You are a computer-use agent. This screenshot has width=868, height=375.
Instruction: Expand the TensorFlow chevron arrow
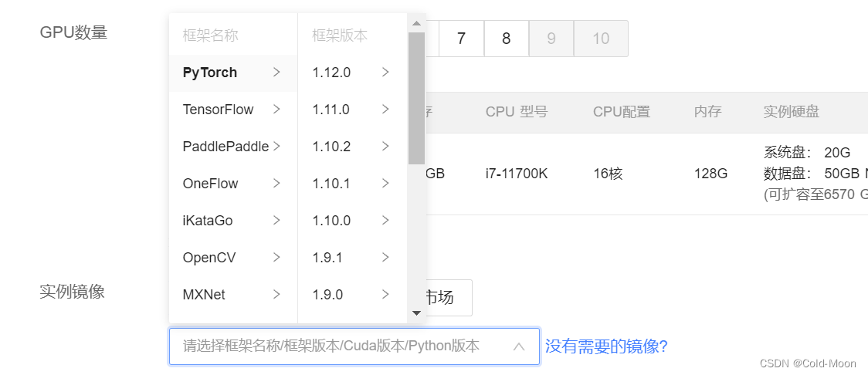pyautogui.click(x=276, y=110)
